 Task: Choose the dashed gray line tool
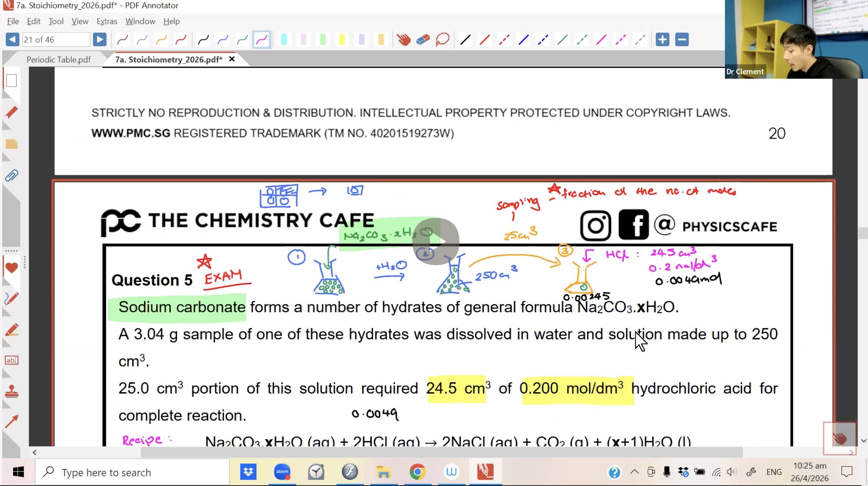pos(640,39)
